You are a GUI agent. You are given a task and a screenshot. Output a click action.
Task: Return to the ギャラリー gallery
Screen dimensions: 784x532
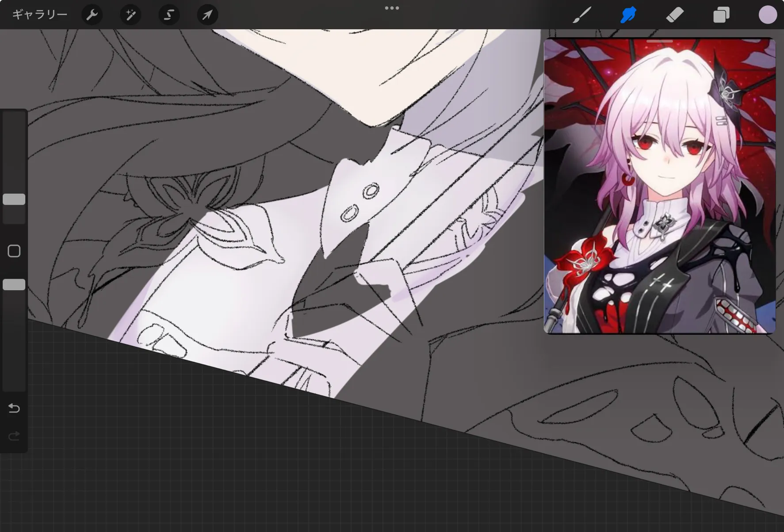click(x=40, y=15)
